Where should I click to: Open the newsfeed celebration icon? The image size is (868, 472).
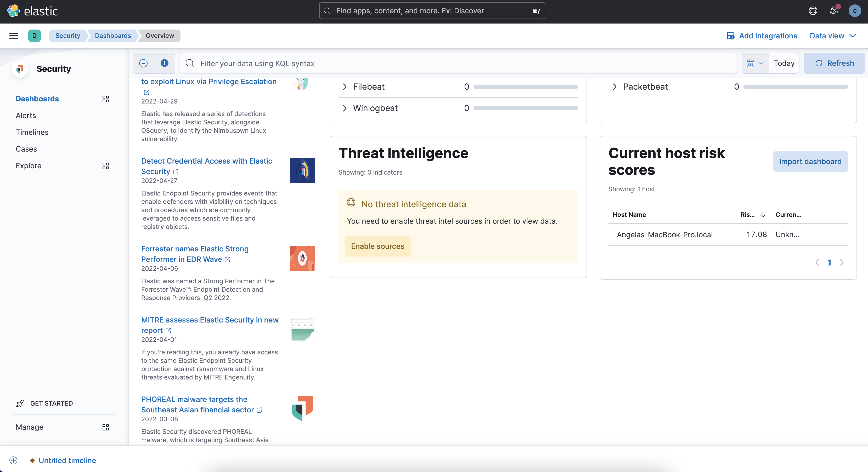point(834,11)
